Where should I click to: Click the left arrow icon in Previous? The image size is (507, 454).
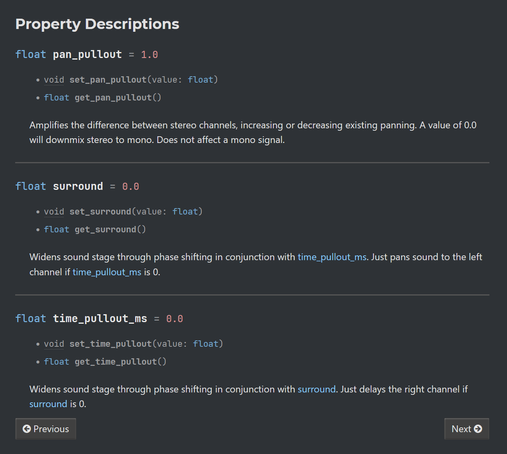(x=27, y=429)
